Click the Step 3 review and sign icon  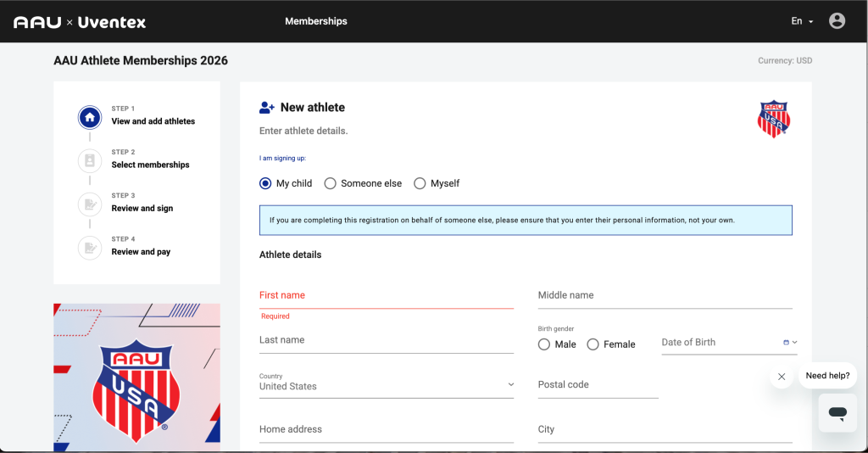click(x=90, y=204)
